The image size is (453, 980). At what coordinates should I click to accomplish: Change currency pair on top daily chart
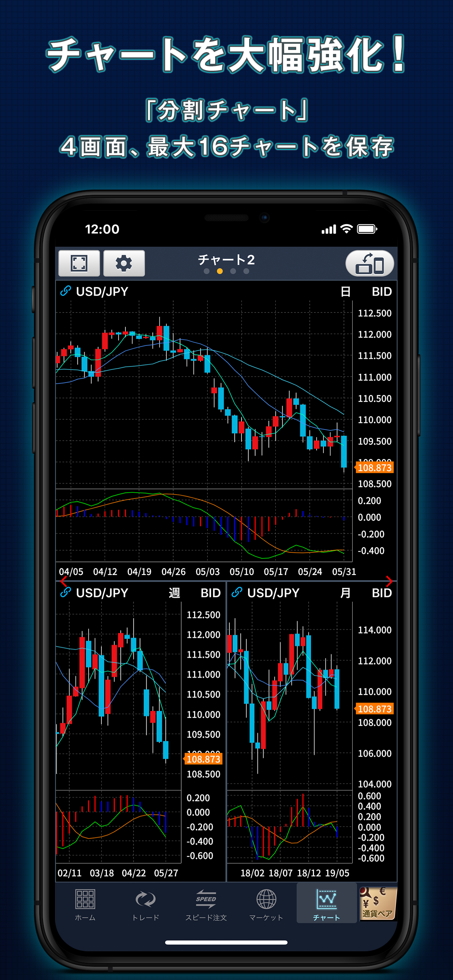102,291
